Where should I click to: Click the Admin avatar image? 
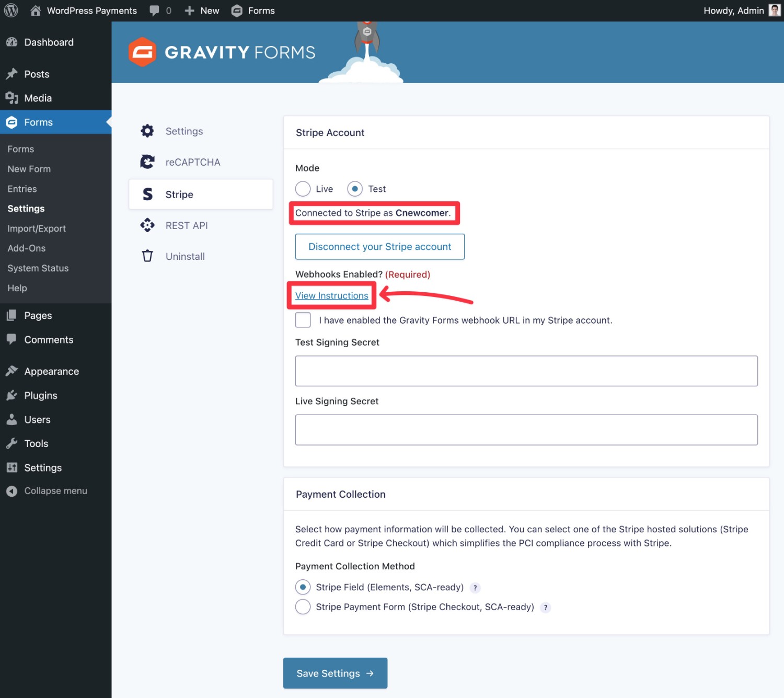pos(774,10)
